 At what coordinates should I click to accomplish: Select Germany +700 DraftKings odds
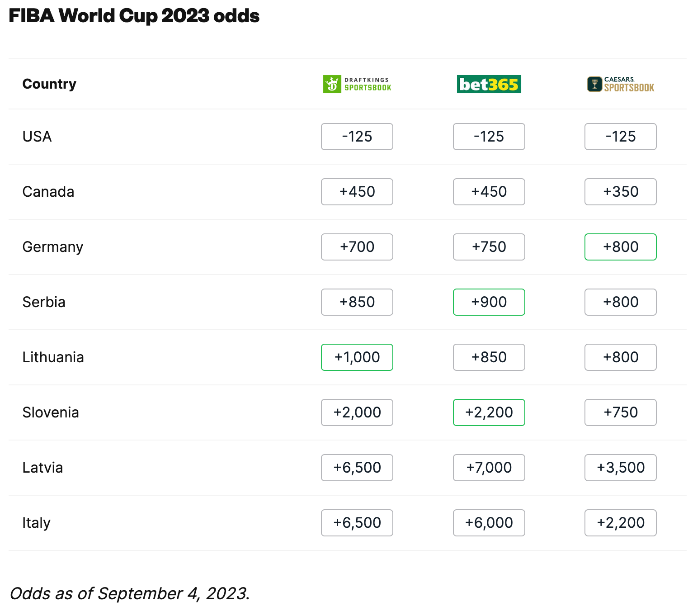tap(357, 247)
